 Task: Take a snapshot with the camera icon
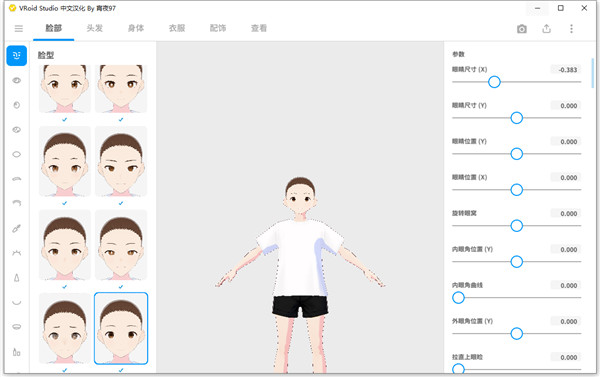click(x=522, y=29)
